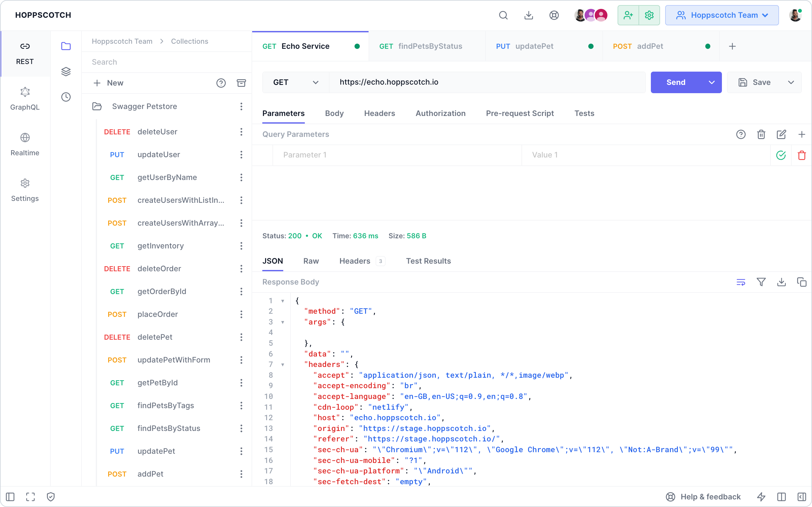
Task: Switch to the Authorization tab
Action: click(x=440, y=113)
